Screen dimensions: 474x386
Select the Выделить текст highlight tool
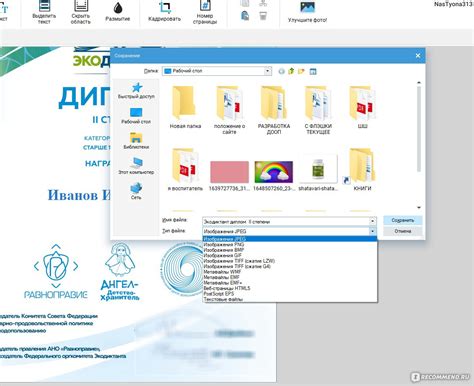pyautogui.click(x=44, y=12)
